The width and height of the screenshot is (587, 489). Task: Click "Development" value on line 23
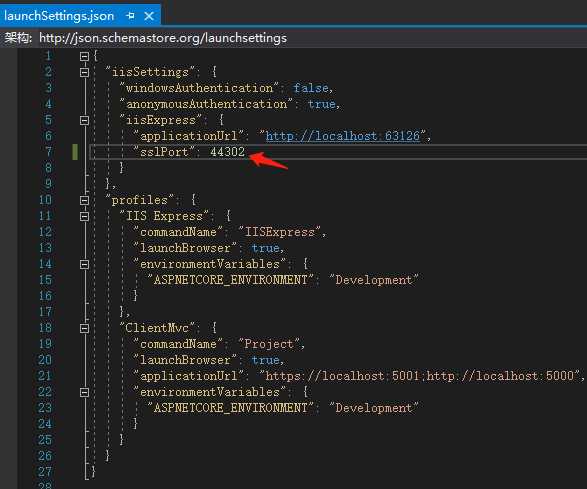pos(373,408)
